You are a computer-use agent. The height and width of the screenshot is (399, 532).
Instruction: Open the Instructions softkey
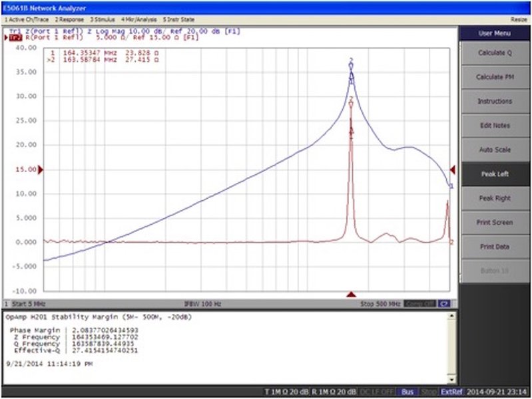495,101
